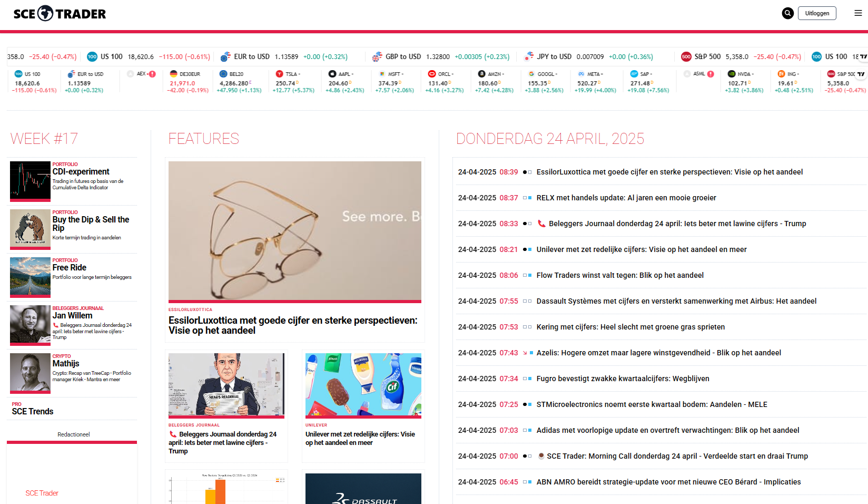
Task: Open Flow Traders winst valt tegen article
Action: pyautogui.click(x=620, y=275)
